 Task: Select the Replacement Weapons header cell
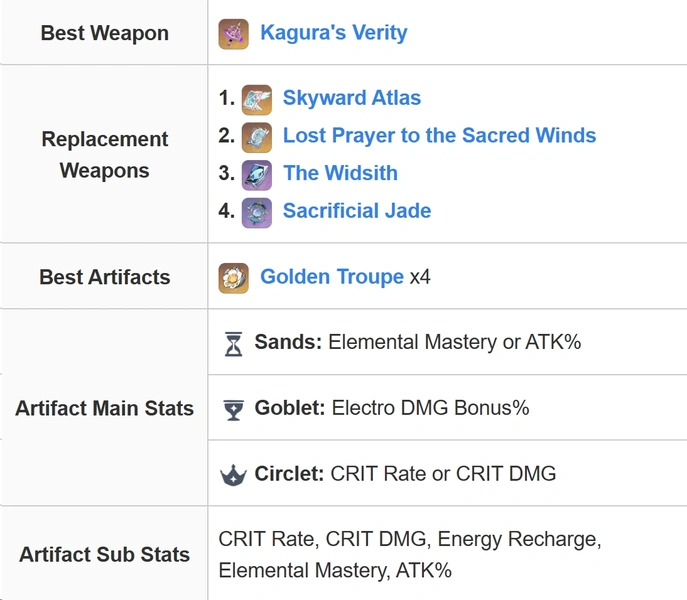click(104, 154)
